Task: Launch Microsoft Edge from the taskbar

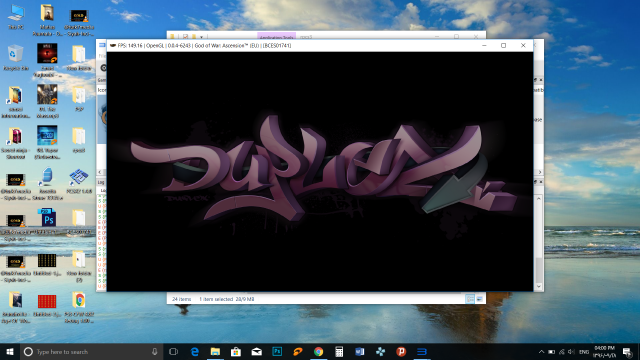Action: (195, 351)
